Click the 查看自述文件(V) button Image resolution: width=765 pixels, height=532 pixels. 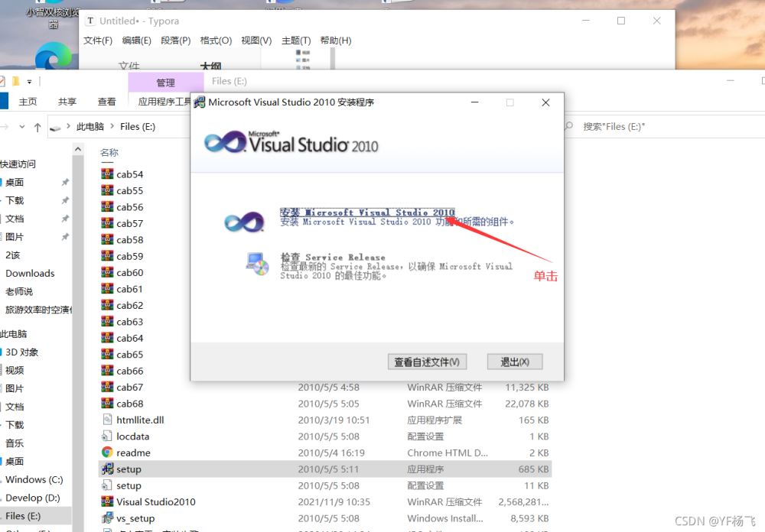427,362
